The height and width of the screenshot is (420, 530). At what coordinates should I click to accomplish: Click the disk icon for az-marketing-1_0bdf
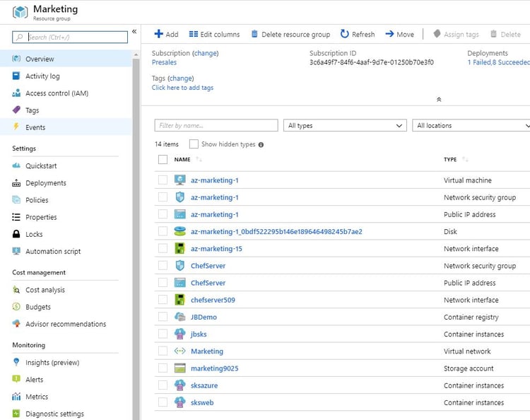tap(179, 231)
